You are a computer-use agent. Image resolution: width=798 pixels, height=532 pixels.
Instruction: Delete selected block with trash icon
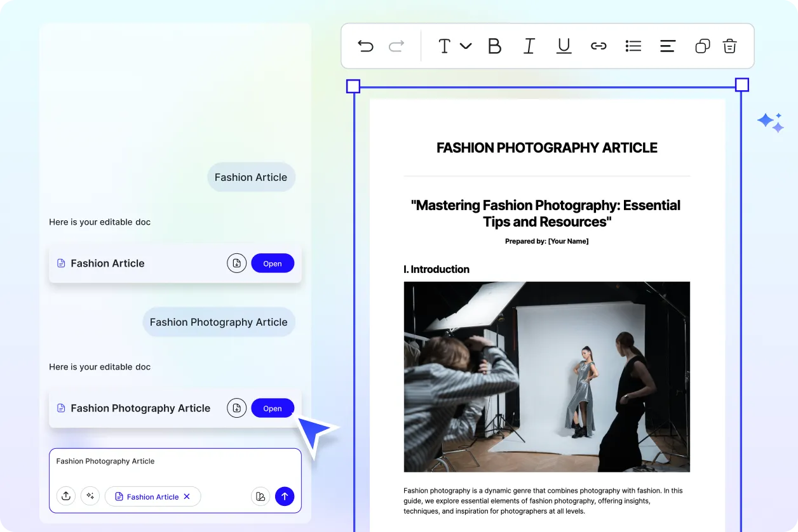coord(730,46)
